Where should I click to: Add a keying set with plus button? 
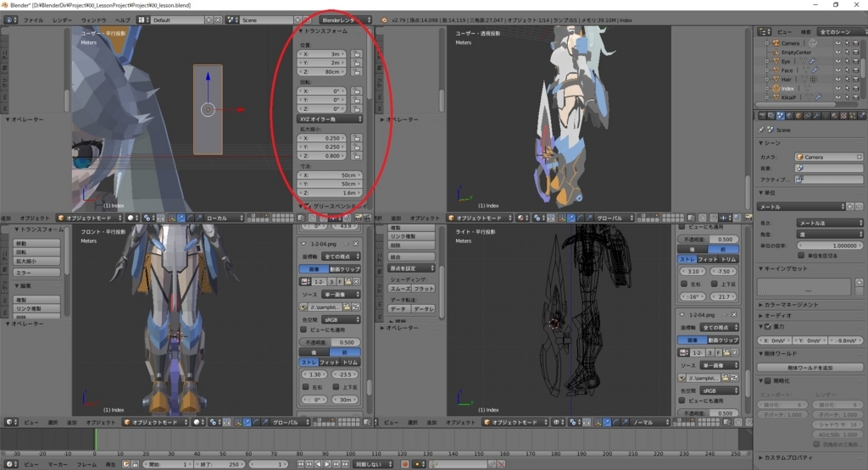click(860, 282)
